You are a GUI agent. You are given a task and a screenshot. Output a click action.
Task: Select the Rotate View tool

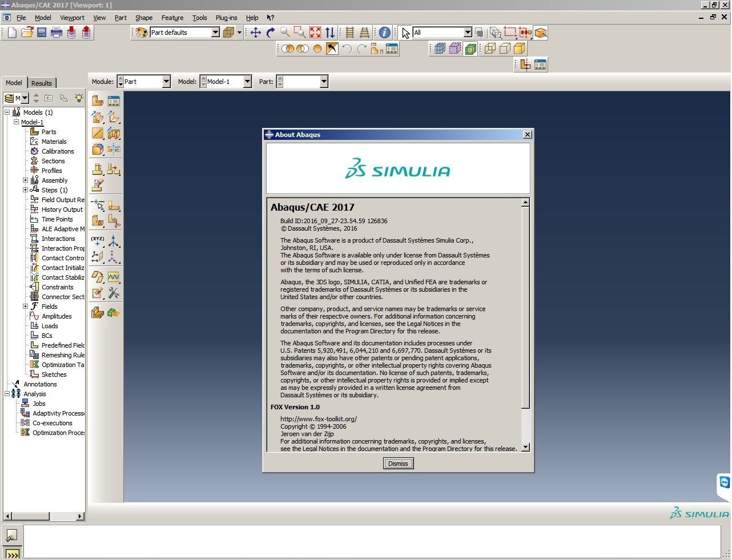pos(271,33)
